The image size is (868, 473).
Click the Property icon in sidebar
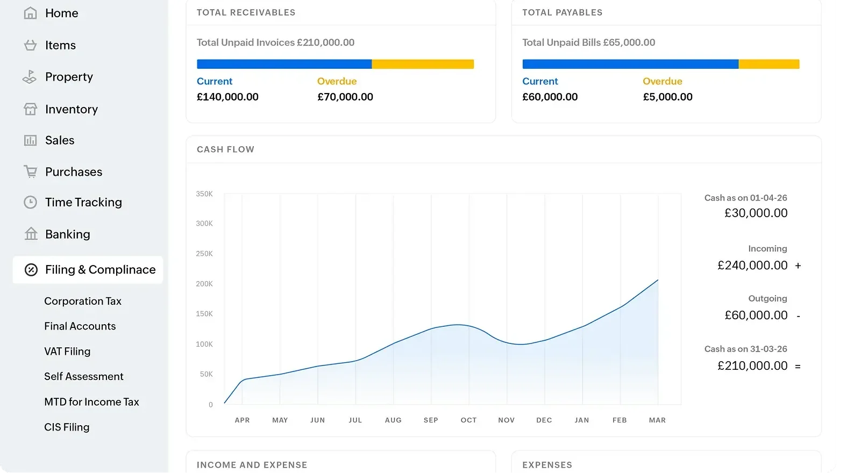pos(30,77)
